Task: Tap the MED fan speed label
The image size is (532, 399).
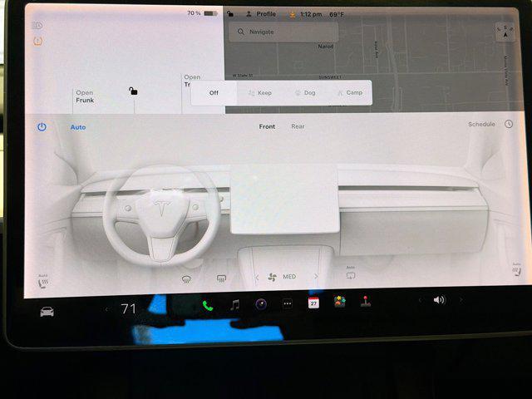Action: coord(289,277)
